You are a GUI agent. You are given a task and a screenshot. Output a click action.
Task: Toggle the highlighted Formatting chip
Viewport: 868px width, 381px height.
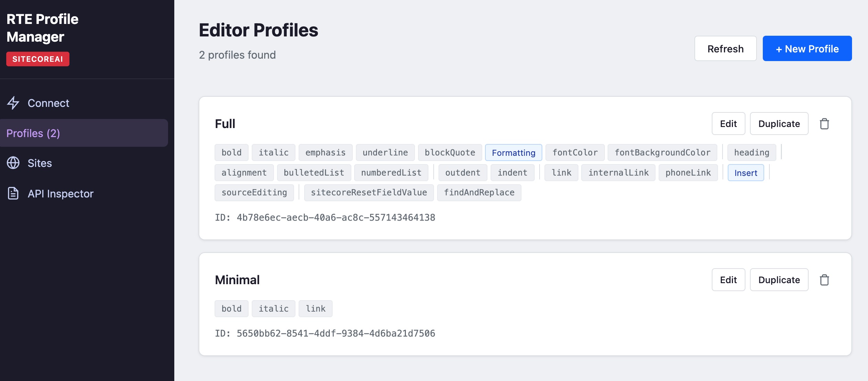pyautogui.click(x=514, y=152)
